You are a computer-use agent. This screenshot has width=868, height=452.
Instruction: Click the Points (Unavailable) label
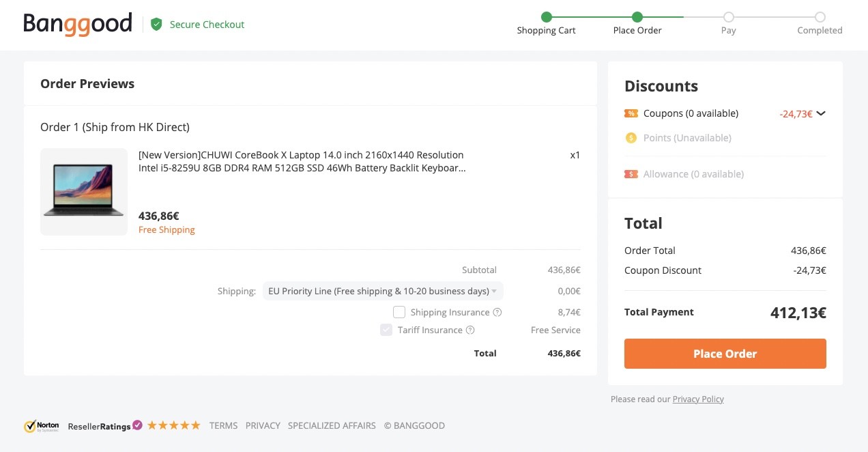tap(687, 138)
